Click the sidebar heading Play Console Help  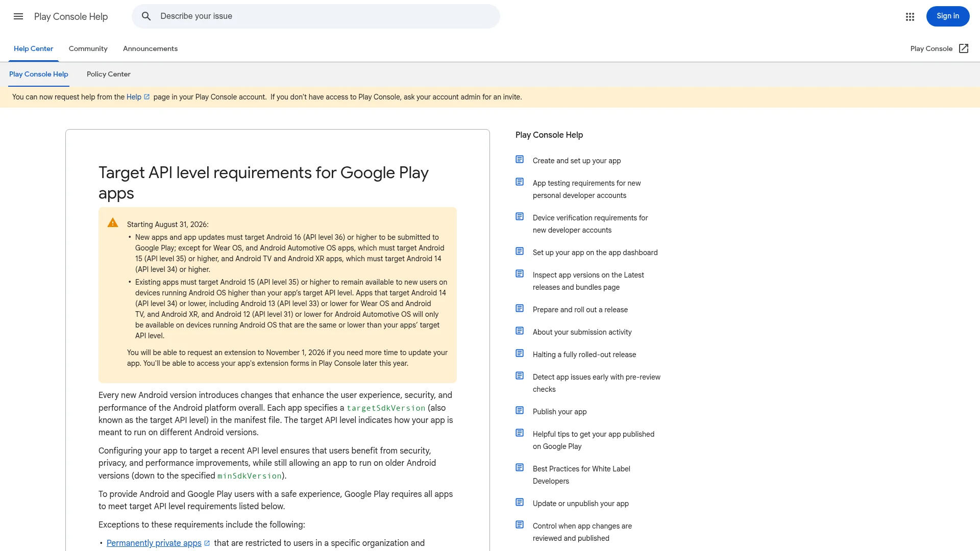coord(549,135)
